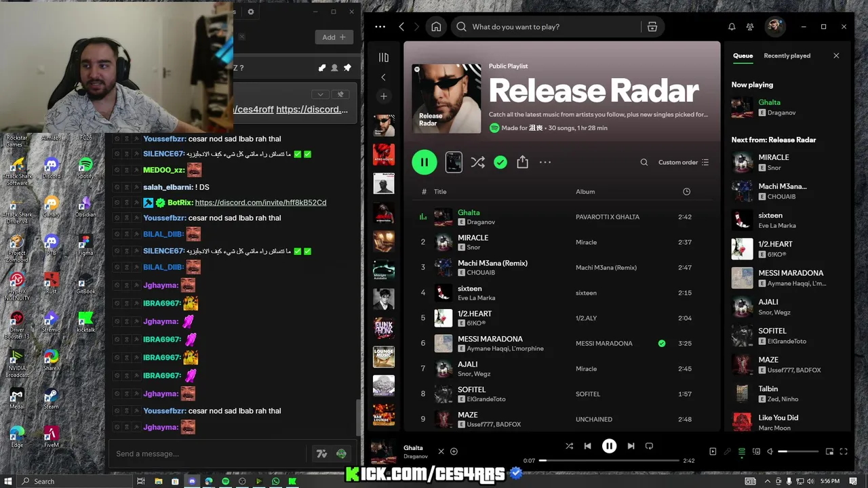Switch to the Recently played tab
Viewport: 868px width, 488px height.
pos(787,56)
